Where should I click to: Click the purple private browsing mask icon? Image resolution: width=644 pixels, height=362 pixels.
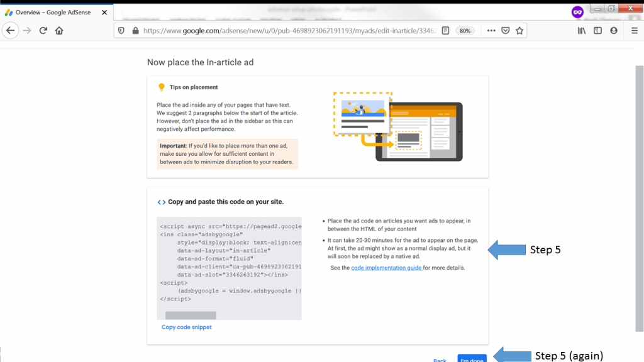tap(577, 12)
